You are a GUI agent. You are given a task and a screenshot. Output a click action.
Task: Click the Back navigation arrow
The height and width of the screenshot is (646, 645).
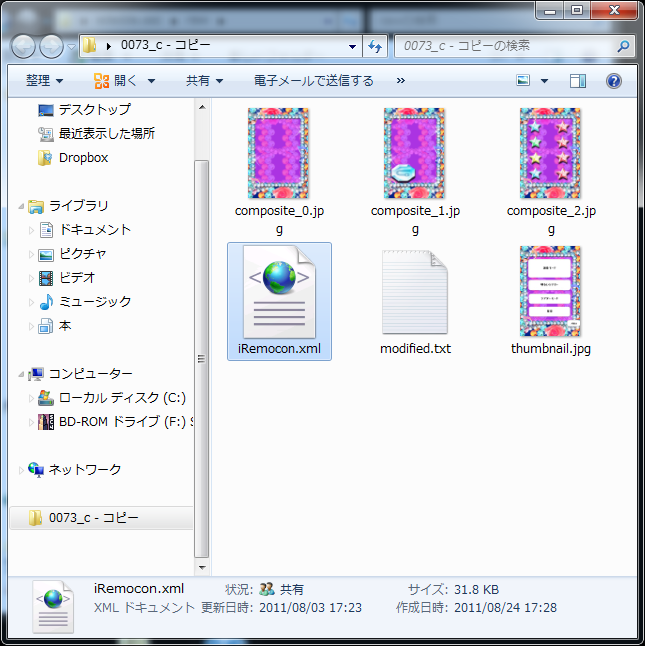pos(23,46)
